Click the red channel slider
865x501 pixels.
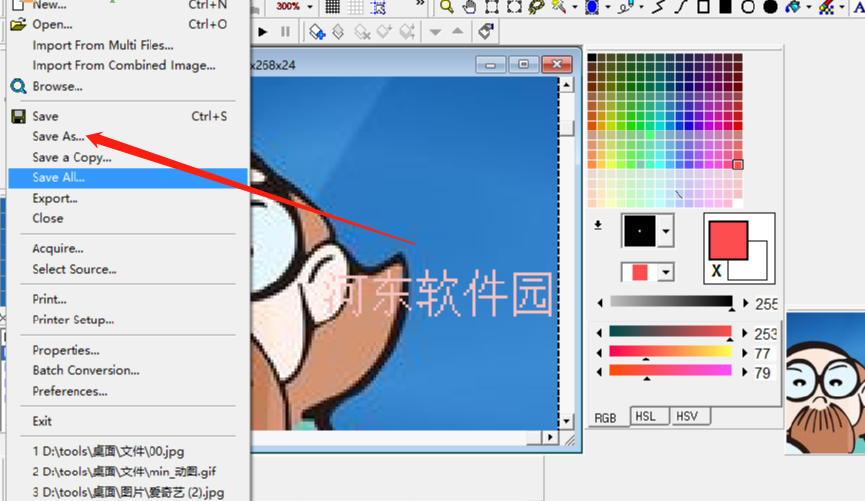click(671, 332)
